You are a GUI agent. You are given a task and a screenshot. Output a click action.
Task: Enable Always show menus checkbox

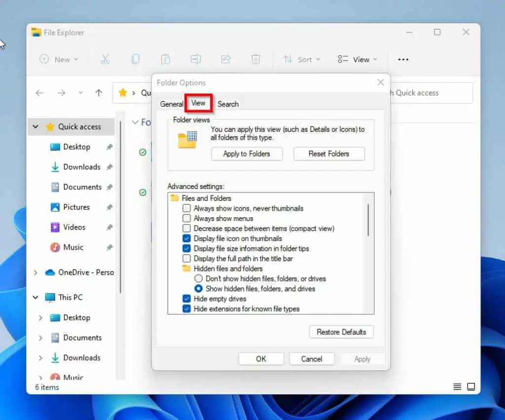186,218
